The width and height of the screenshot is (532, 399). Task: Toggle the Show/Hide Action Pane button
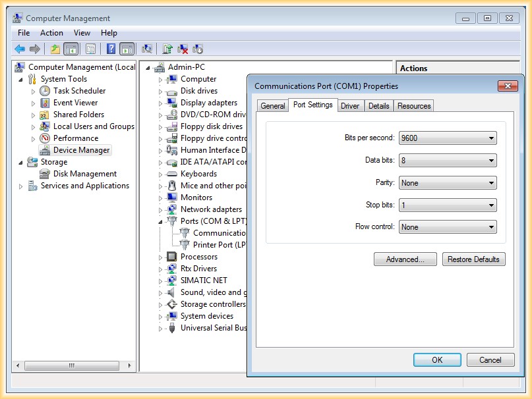pos(127,49)
